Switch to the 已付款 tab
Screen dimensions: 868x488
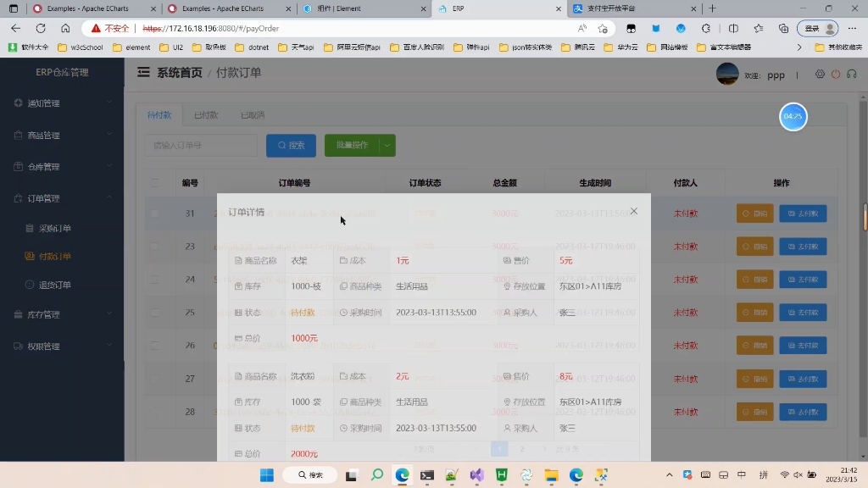(206, 114)
